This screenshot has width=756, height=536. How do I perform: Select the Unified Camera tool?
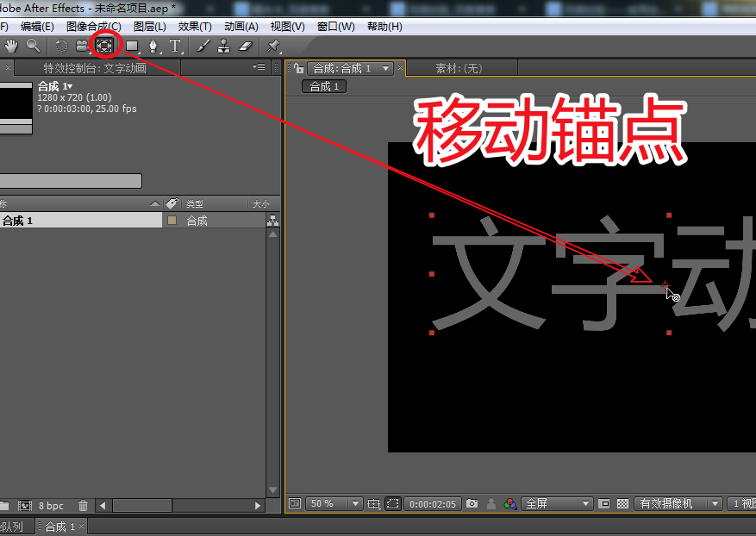click(83, 47)
